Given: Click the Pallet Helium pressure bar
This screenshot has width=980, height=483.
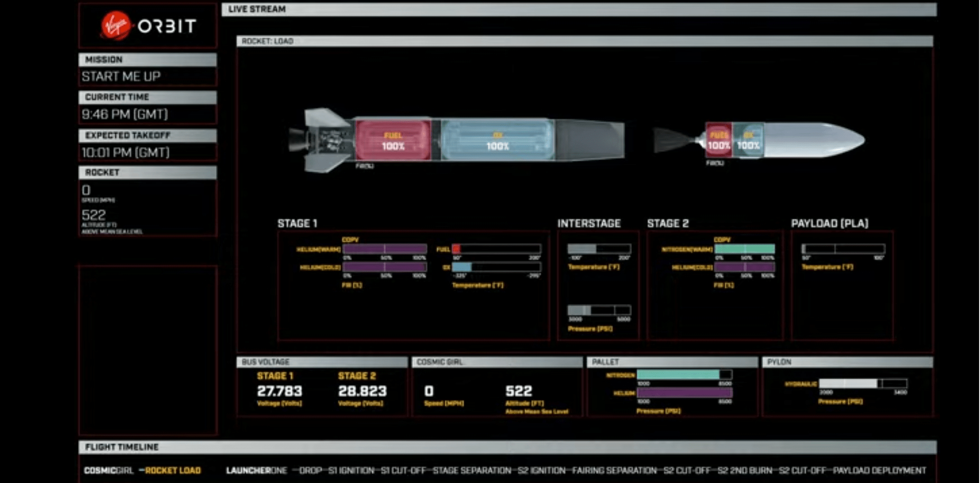Looking at the screenshot, I should [684, 392].
